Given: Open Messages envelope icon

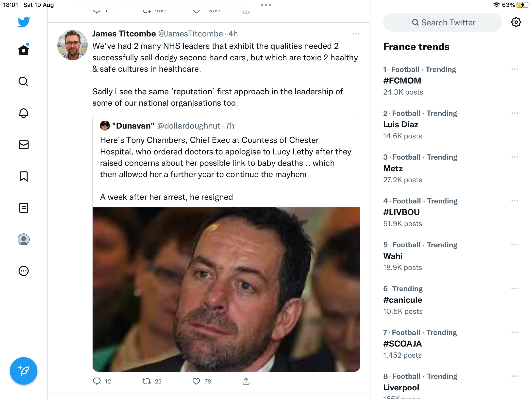Looking at the screenshot, I should (24, 145).
